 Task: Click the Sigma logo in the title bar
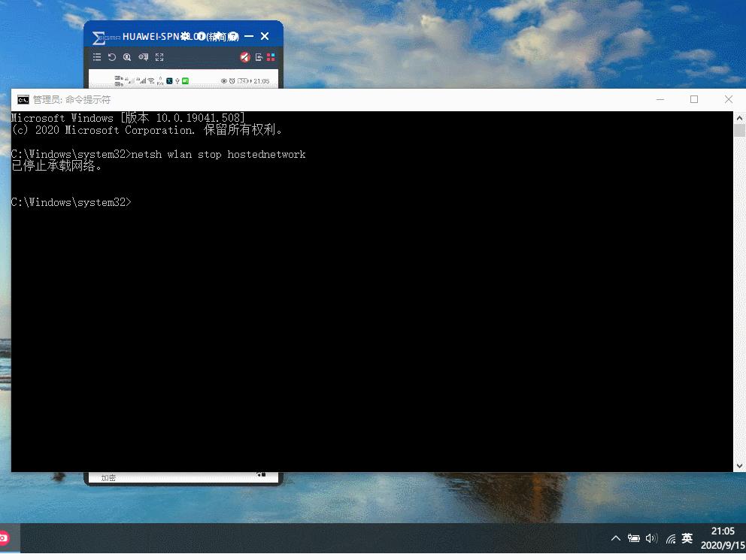coord(99,37)
